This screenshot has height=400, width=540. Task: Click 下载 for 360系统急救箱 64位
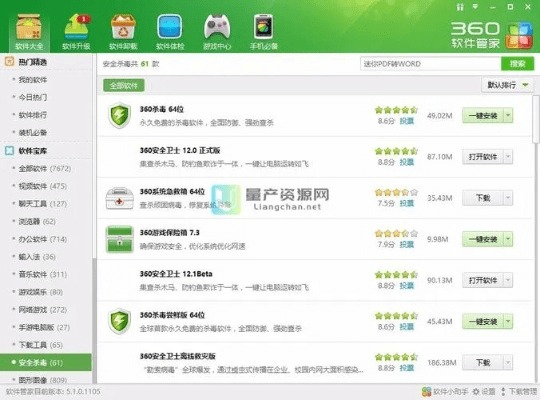(483, 198)
